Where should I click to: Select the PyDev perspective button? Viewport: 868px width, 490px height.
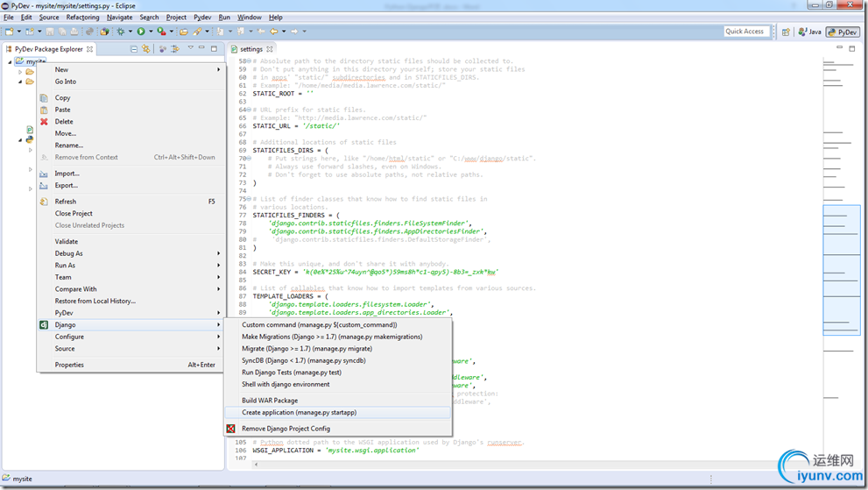tap(842, 32)
